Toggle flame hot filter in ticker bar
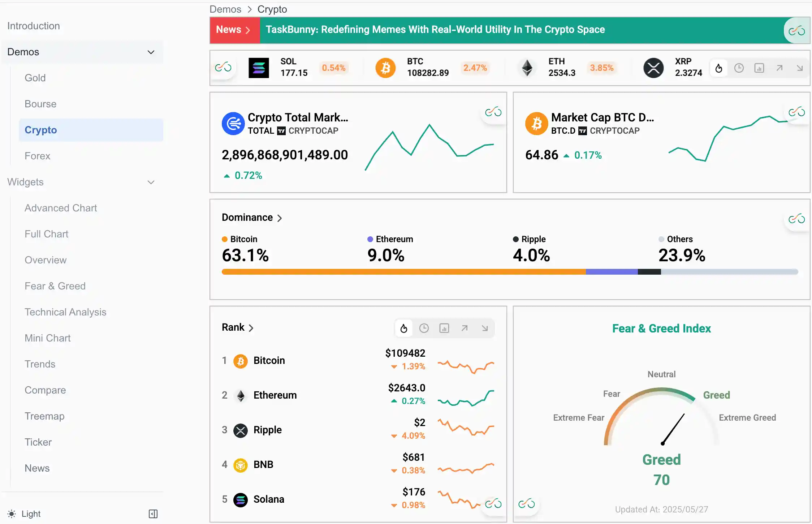This screenshot has height=524, width=812. [x=719, y=68]
